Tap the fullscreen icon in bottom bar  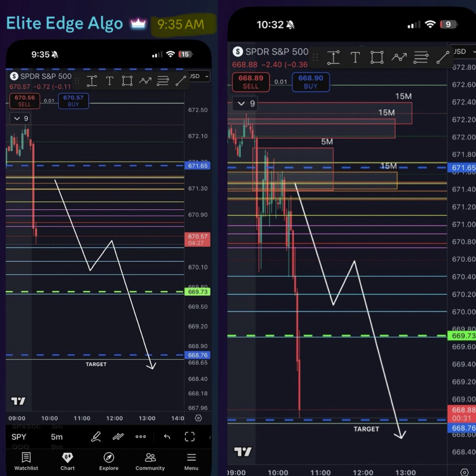coord(190,437)
